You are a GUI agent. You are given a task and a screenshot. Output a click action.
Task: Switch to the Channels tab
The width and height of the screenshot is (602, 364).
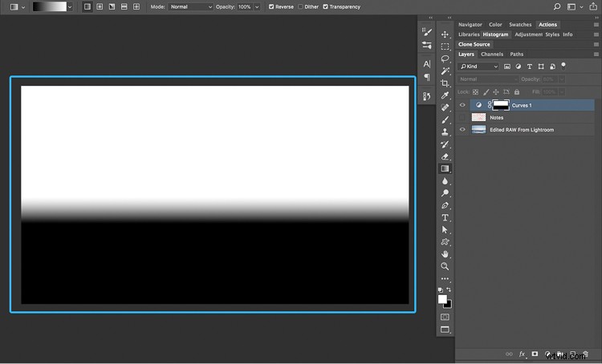[492, 55]
